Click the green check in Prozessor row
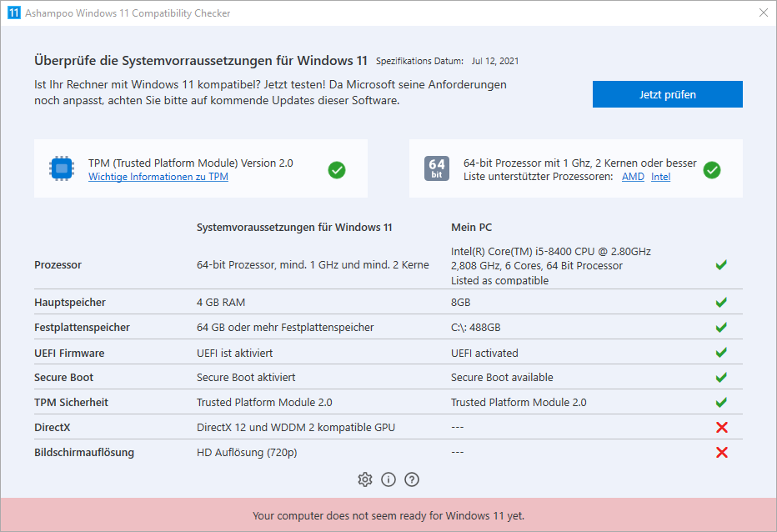777x532 pixels. coord(722,265)
